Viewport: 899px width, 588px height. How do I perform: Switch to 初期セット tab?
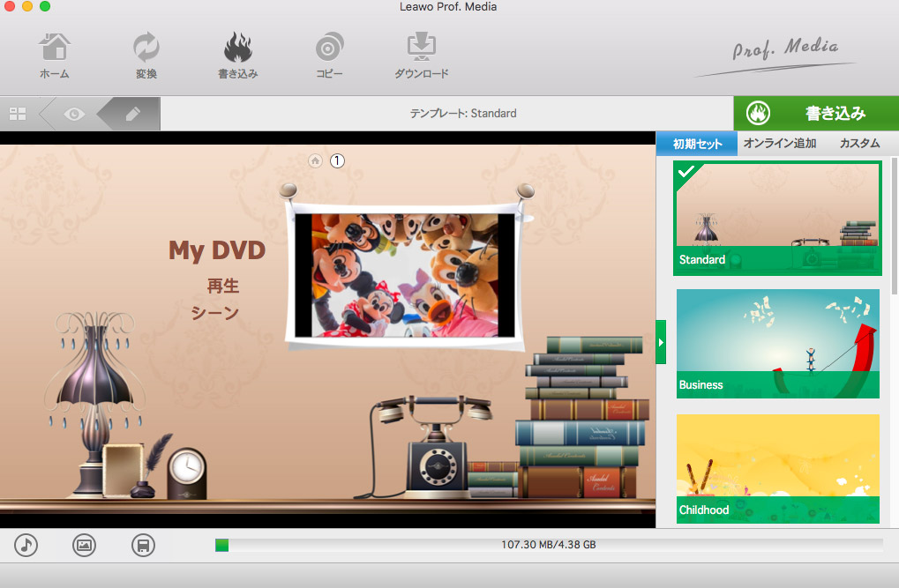[697, 144]
